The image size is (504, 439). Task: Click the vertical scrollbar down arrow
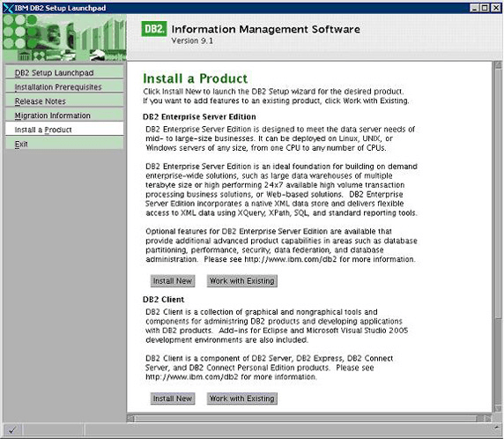(498, 408)
